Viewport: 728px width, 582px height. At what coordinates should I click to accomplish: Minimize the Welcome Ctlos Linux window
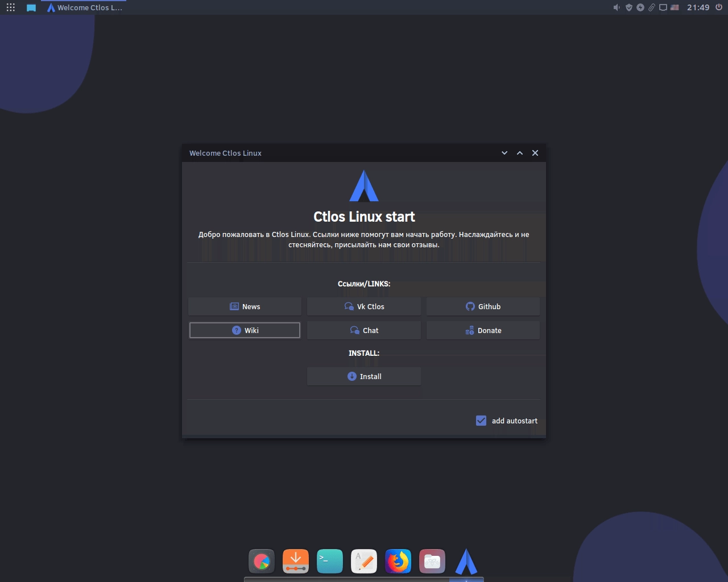click(x=504, y=153)
